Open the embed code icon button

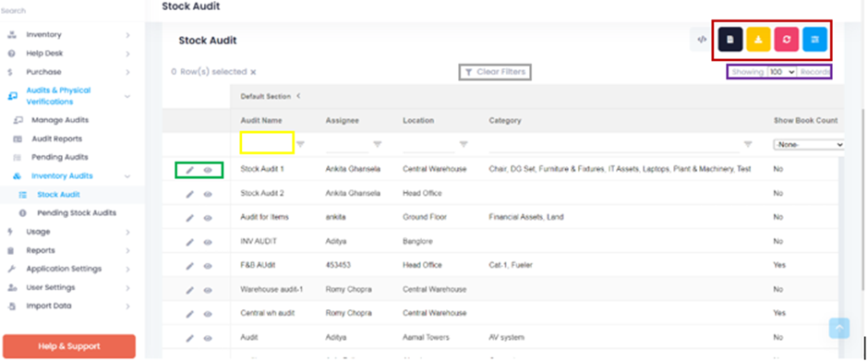(702, 40)
